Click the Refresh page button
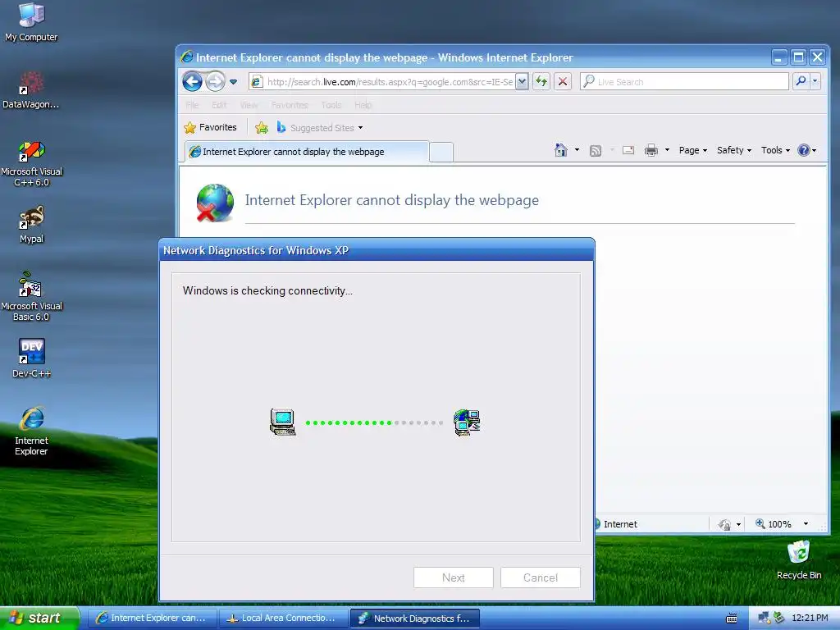 (x=541, y=82)
